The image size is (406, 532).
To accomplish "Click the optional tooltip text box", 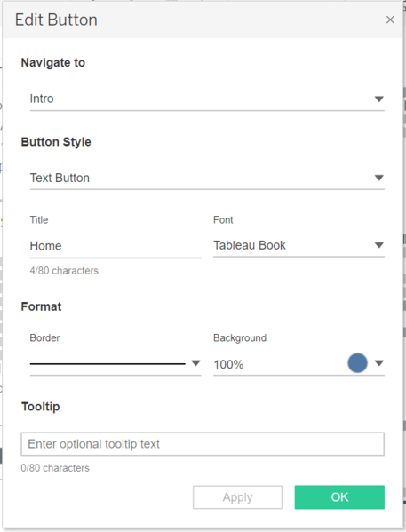I will click(x=203, y=444).
